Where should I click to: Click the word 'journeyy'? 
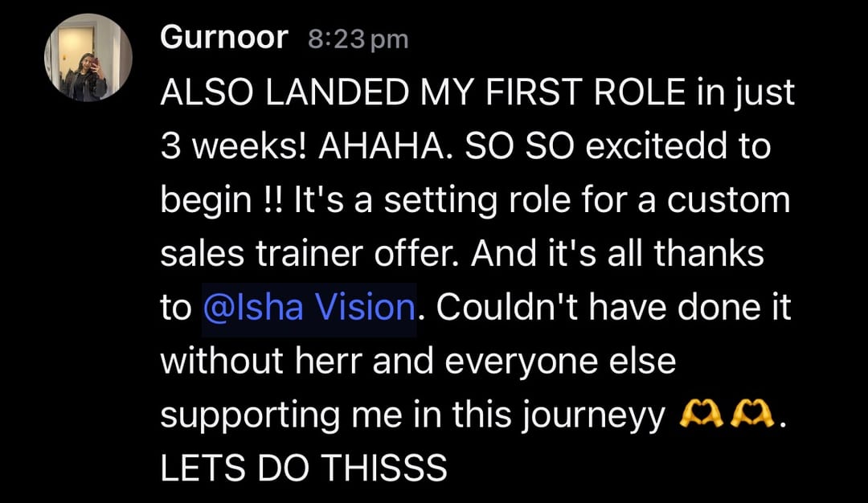[594, 415]
